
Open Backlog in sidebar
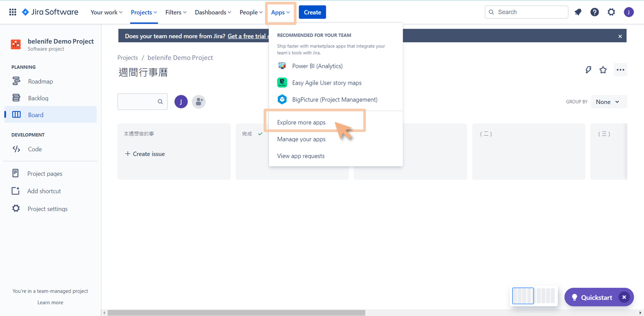tap(50, 98)
